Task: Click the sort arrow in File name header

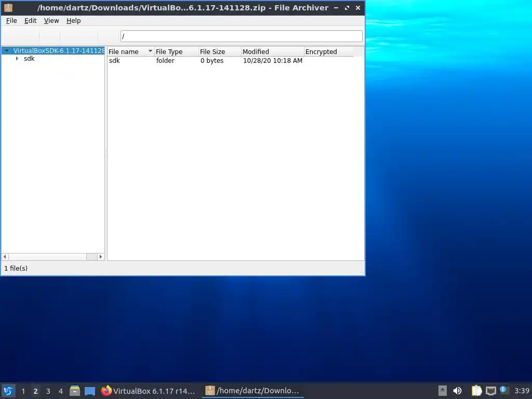Action: click(150, 51)
